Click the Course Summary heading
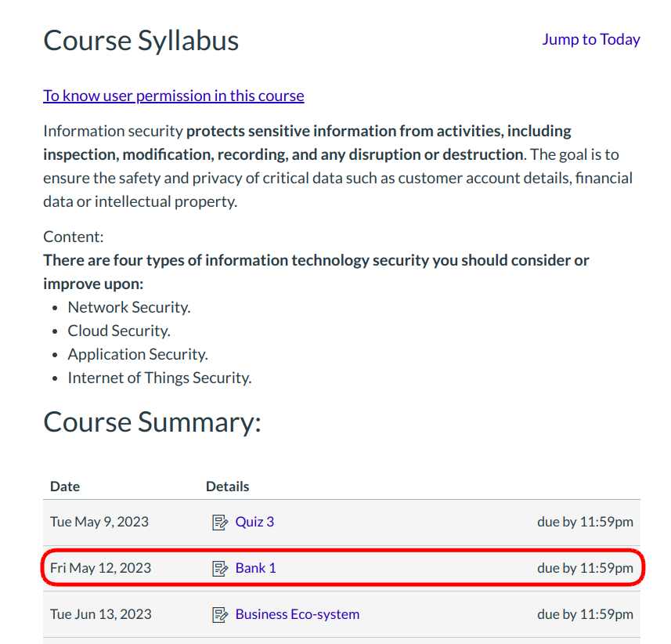The image size is (671, 644). point(152,422)
